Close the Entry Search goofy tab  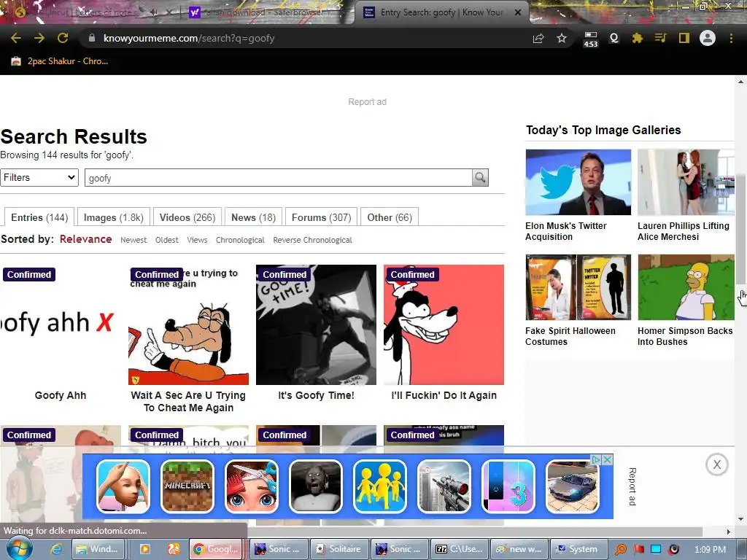(x=518, y=12)
